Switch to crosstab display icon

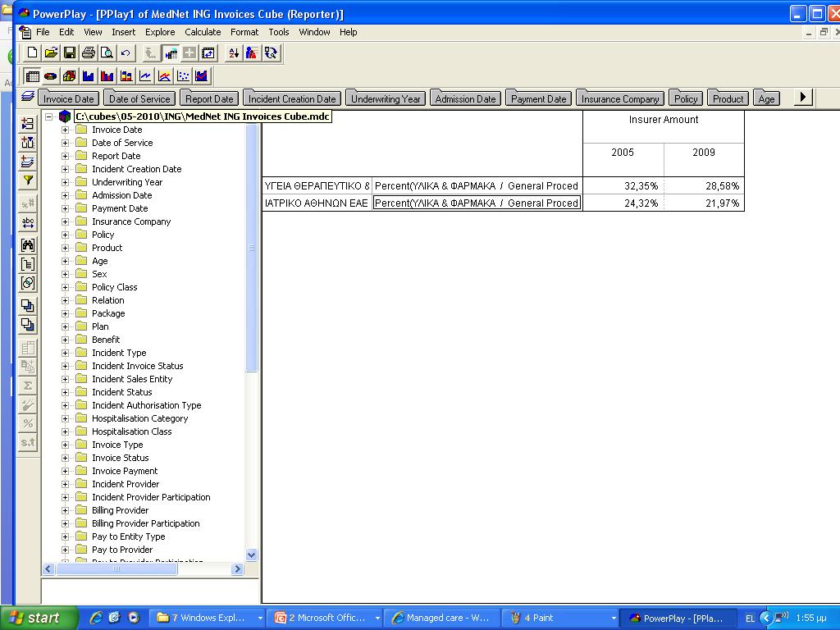(32, 76)
